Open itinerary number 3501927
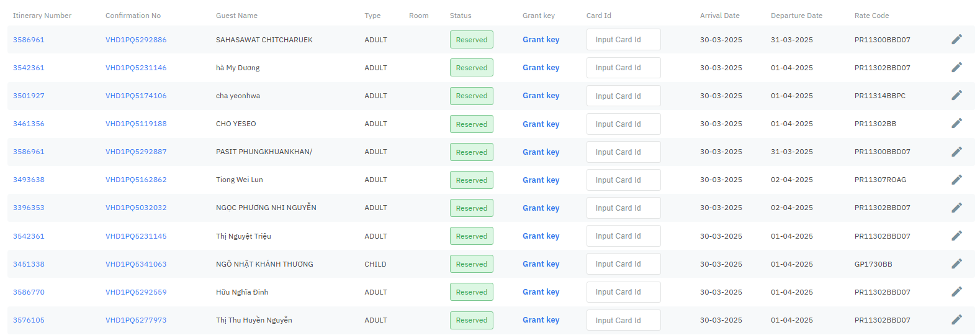This screenshot has height=335, width=980. (x=29, y=96)
